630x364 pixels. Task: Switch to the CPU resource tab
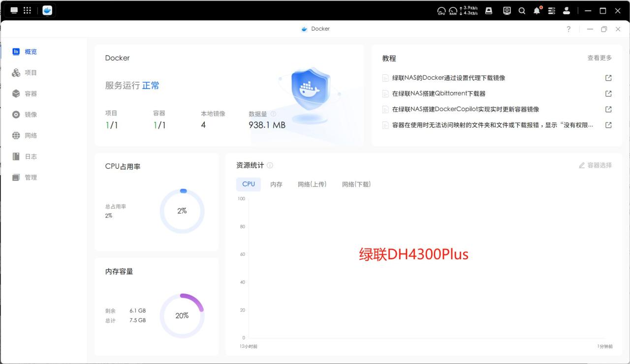pyautogui.click(x=249, y=184)
